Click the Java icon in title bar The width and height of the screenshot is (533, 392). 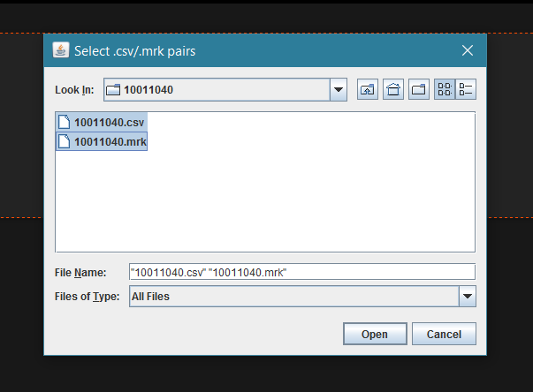tap(61, 50)
